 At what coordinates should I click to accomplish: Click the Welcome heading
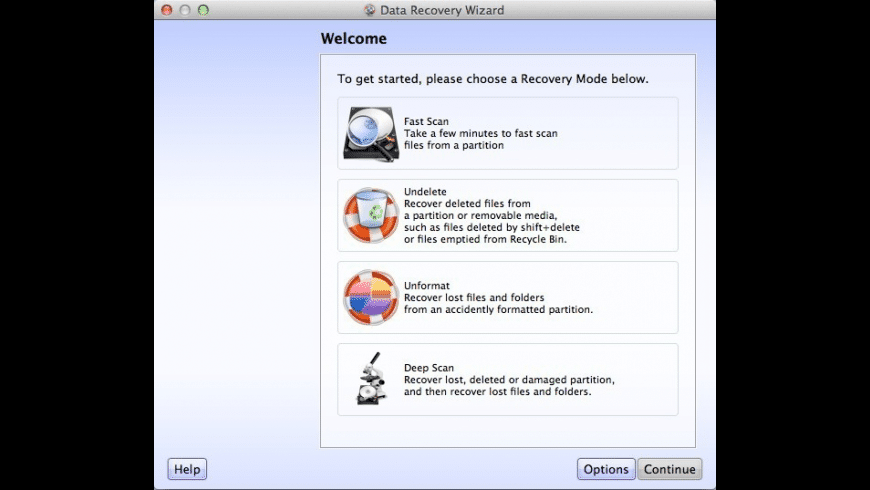353,38
